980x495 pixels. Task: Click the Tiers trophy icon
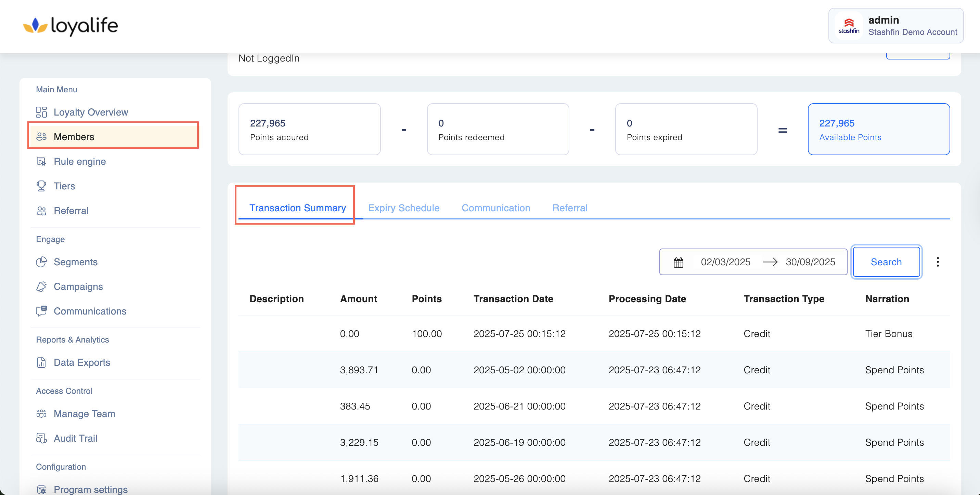[x=41, y=186]
